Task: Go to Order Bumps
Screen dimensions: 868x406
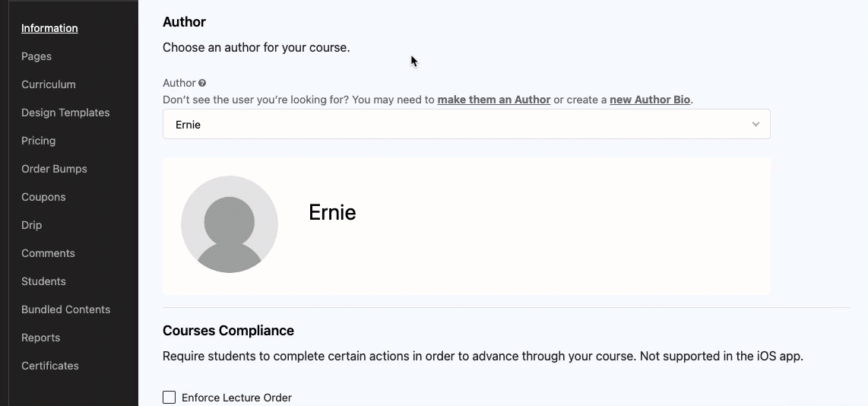Action: pos(54,169)
